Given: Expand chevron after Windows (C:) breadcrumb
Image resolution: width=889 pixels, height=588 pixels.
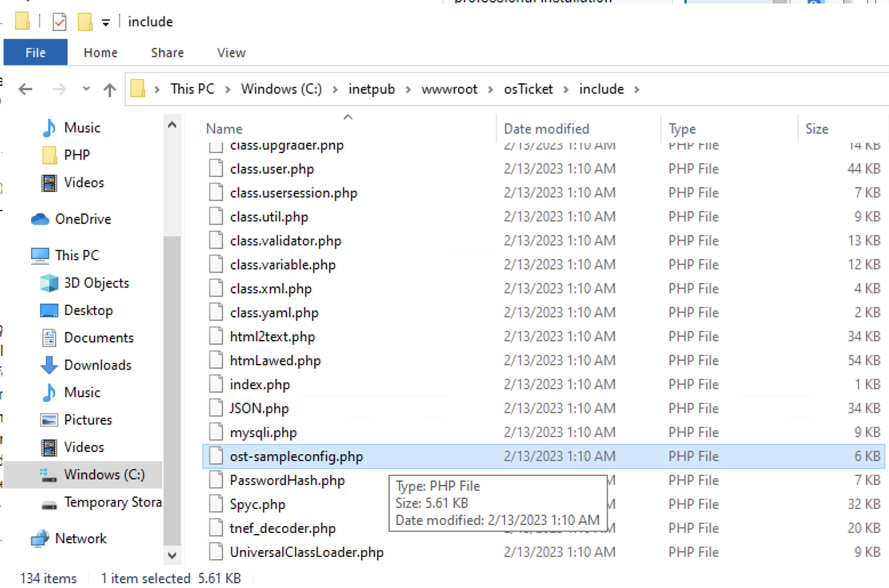Looking at the screenshot, I should pyautogui.click(x=335, y=90).
